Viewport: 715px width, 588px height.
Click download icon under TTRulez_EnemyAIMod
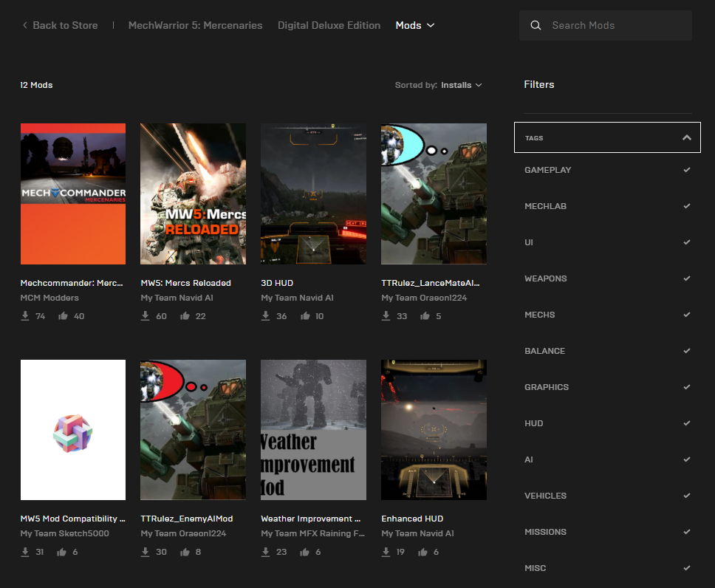point(145,552)
